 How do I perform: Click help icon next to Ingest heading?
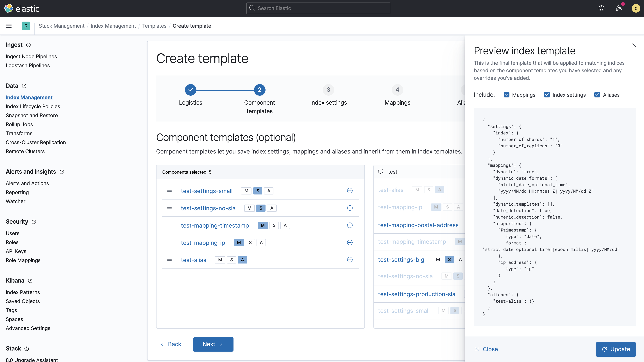coord(28,45)
